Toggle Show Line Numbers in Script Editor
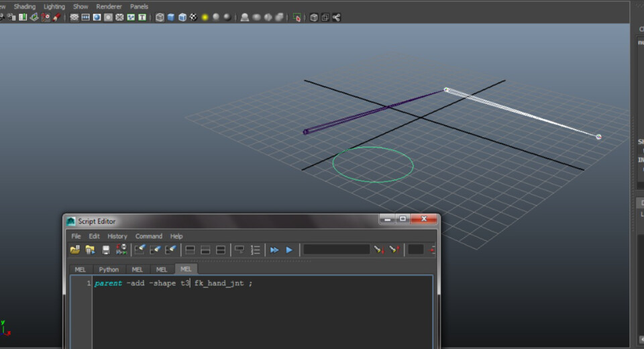The image size is (644, 349). click(x=256, y=250)
